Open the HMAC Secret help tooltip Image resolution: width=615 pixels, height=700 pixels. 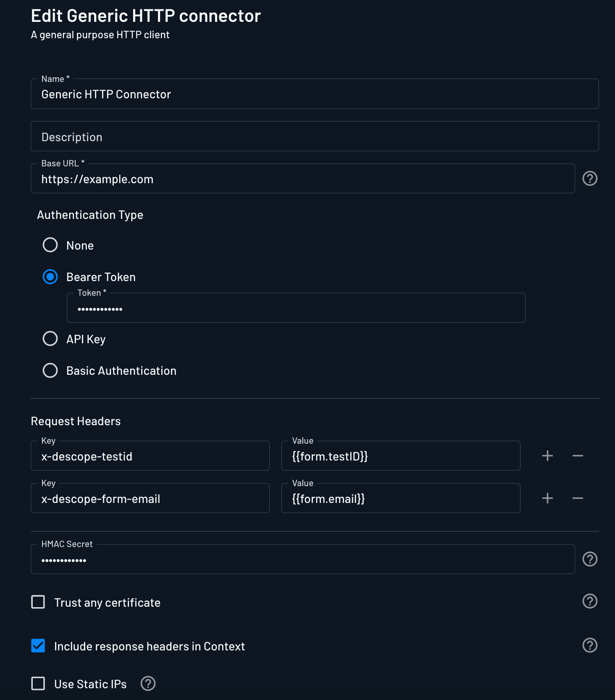pos(590,559)
